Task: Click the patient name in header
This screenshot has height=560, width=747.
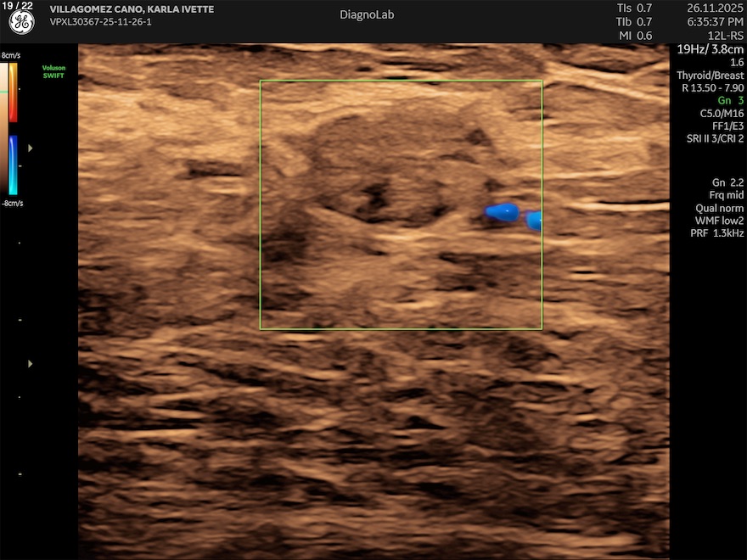Action: [132, 9]
